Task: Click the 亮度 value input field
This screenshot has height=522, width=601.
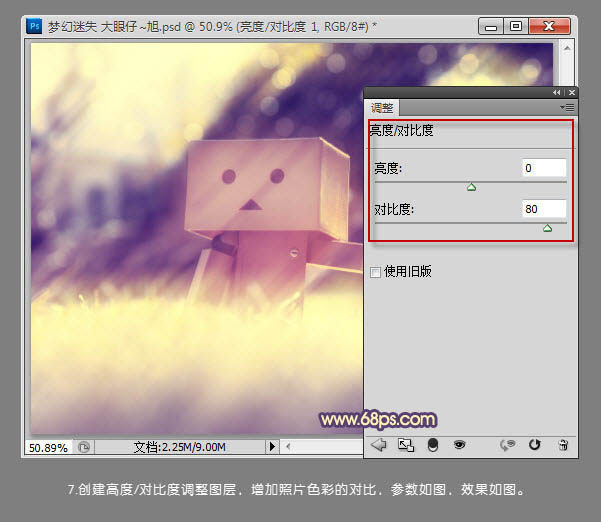Action: [543, 168]
